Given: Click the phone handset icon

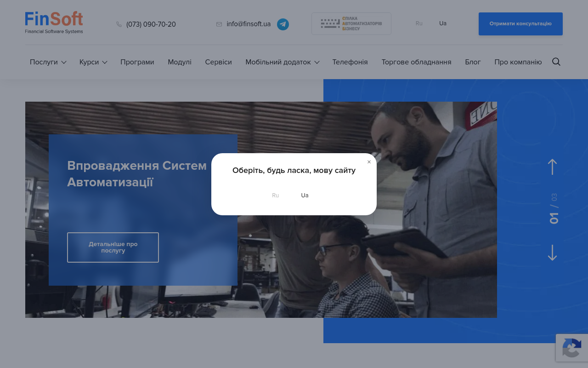Looking at the screenshot, I should pos(119,24).
